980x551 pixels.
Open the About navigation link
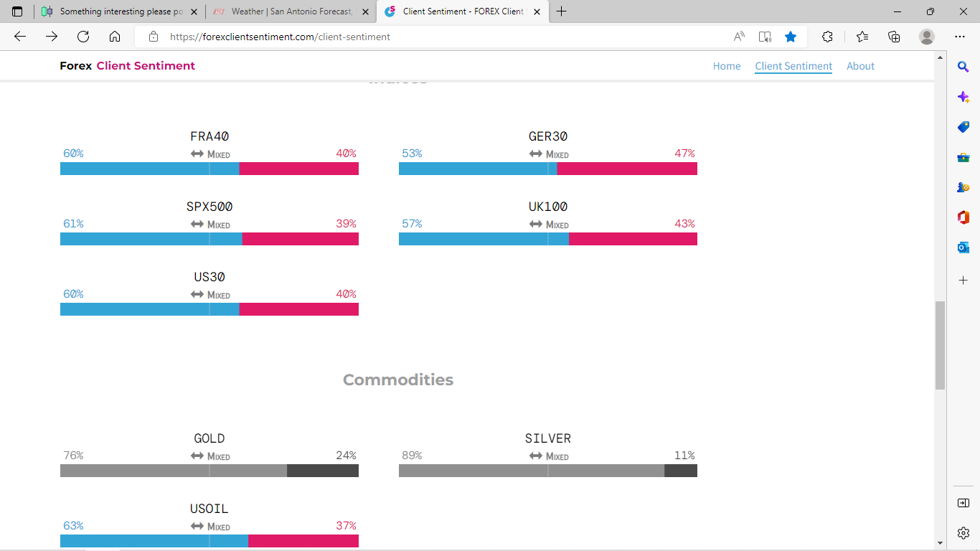tap(860, 66)
